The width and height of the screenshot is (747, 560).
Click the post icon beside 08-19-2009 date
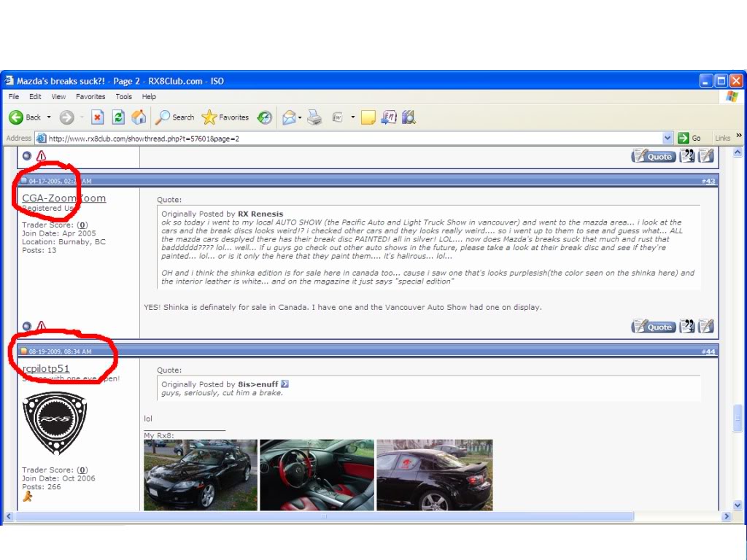click(x=24, y=351)
